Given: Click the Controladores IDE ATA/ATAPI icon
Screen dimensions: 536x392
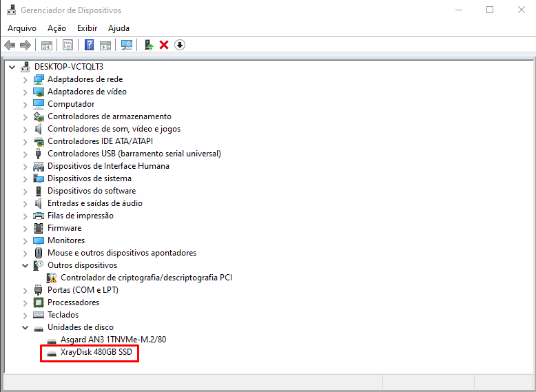Looking at the screenshot, I should 39,141.
